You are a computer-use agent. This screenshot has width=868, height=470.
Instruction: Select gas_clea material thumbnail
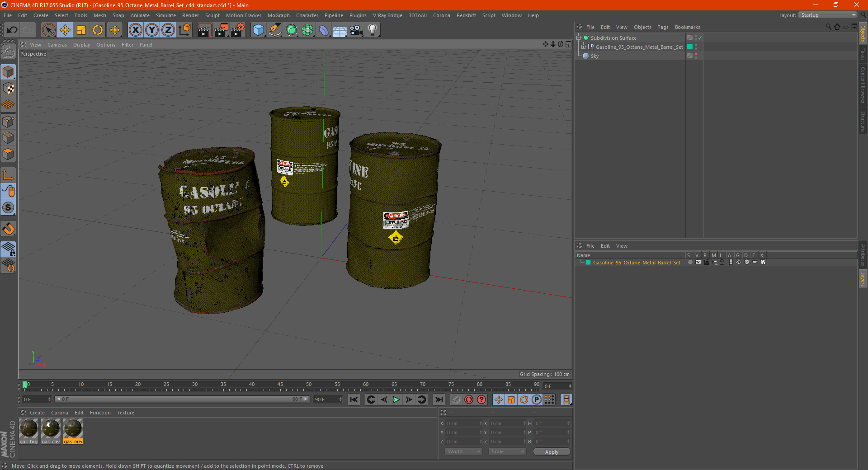[51, 432]
